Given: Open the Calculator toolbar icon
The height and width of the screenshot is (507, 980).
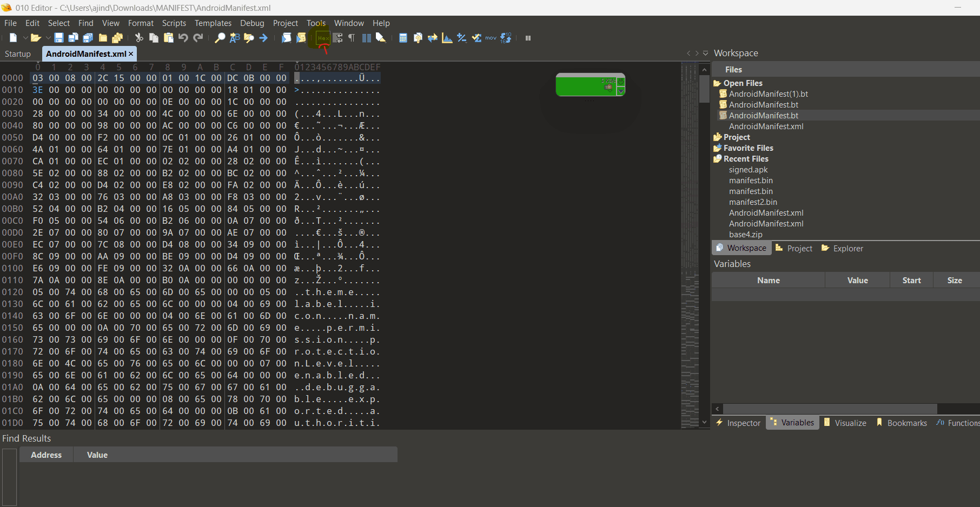Looking at the screenshot, I should click(403, 38).
